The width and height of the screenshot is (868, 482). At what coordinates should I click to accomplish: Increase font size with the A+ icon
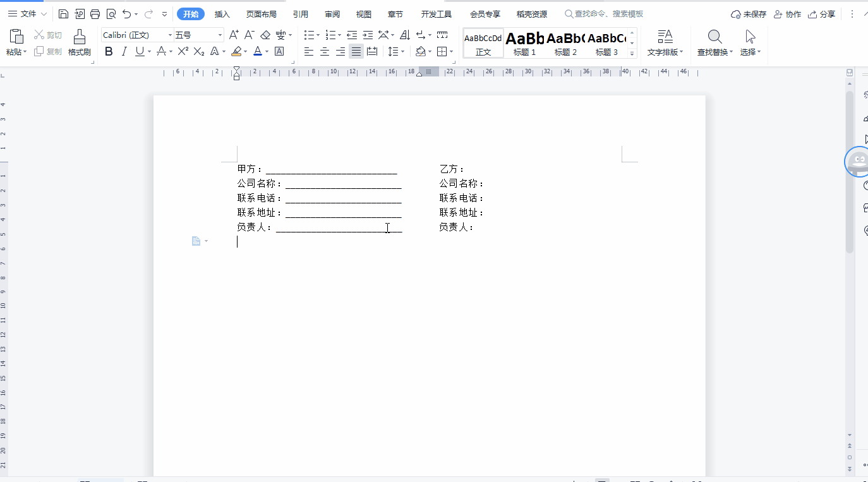point(234,35)
